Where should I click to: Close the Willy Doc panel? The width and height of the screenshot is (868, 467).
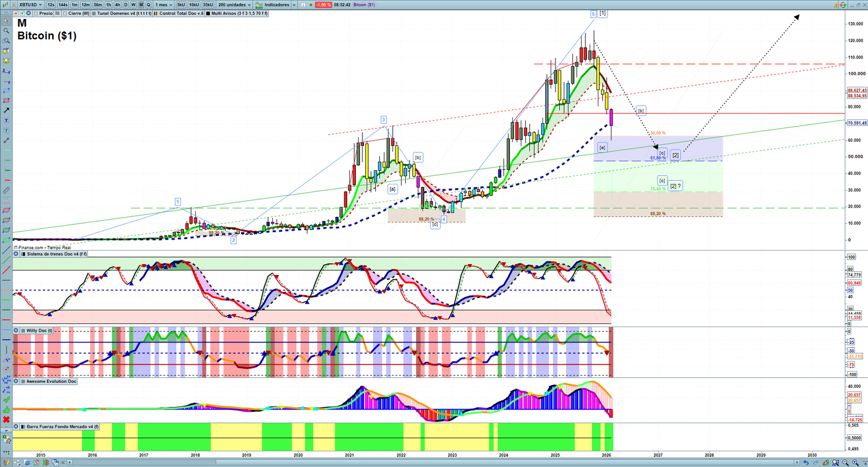click(x=16, y=330)
